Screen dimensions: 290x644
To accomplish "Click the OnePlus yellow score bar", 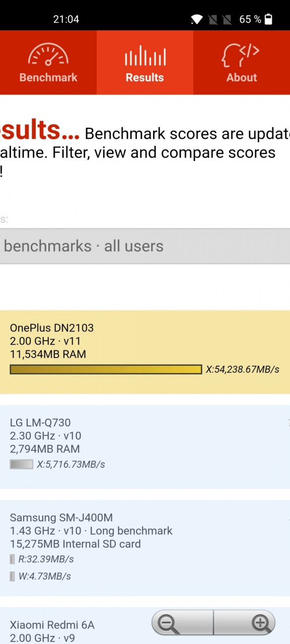I will click(106, 369).
